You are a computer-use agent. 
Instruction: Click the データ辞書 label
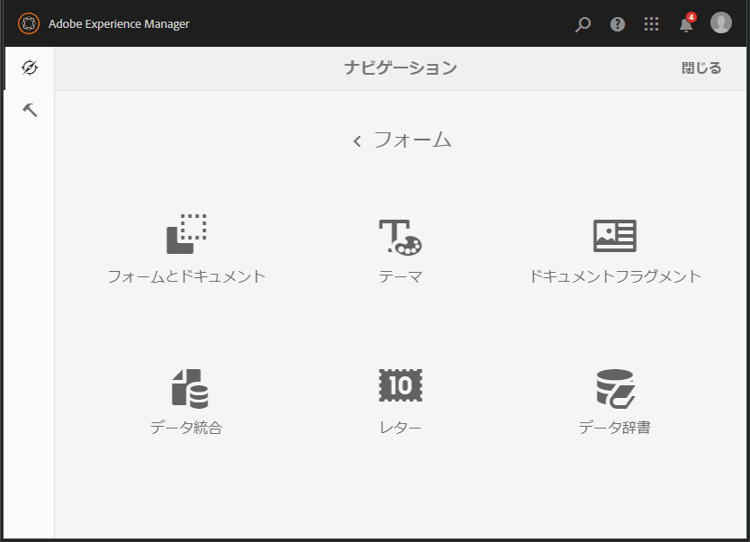click(615, 427)
